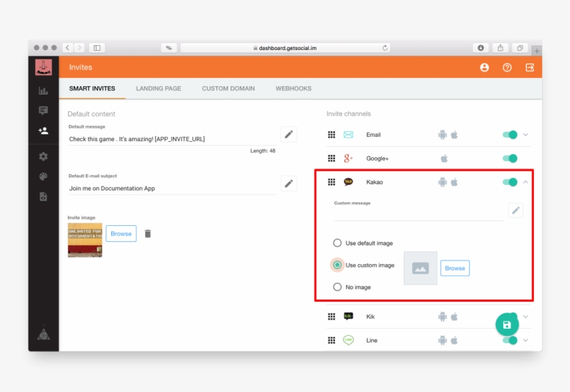Disable the Email channel toggle
570x392 pixels.
click(510, 135)
